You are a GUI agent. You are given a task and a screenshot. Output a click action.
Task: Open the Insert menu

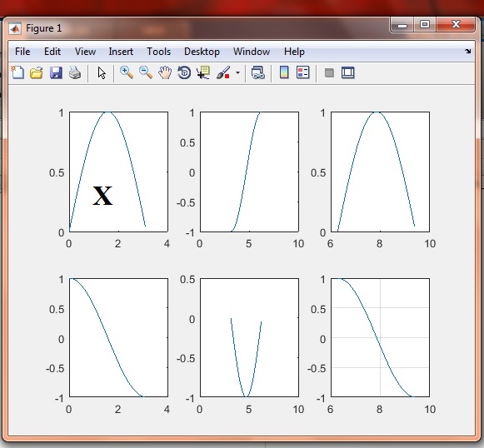pyautogui.click(x=121, y=52)
